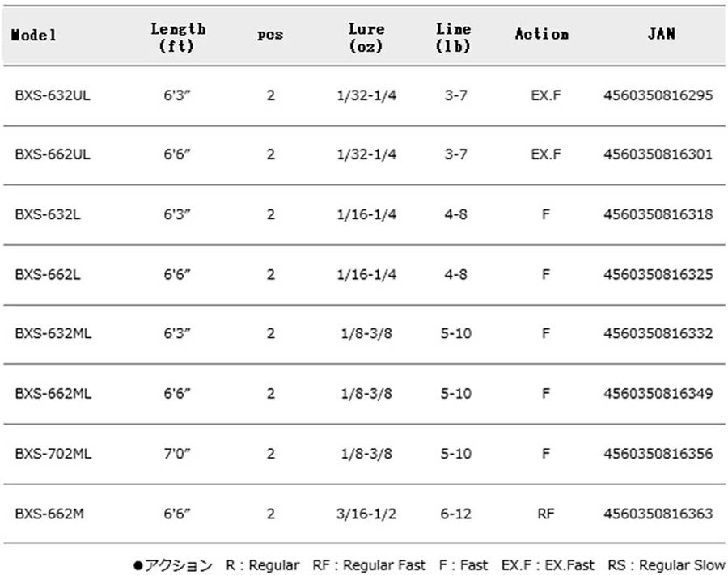Click the Length (ft) column header
This screenshot has width=728, height=575.
[178, 37]
